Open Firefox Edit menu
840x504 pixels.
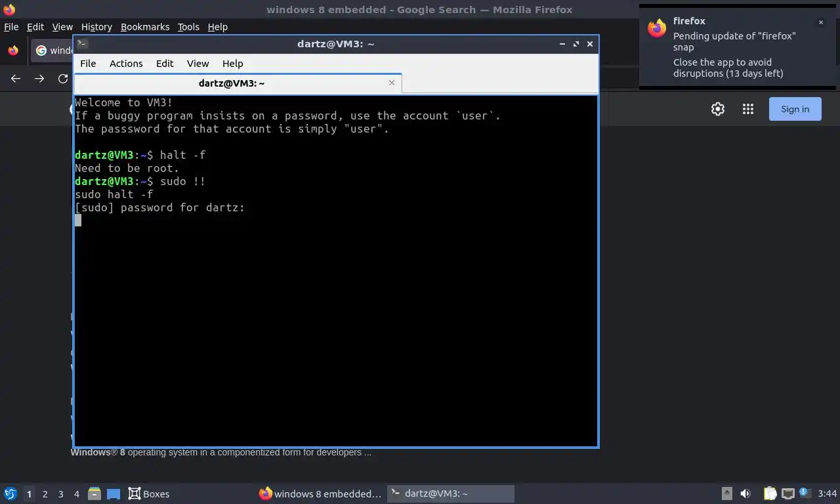35,27
